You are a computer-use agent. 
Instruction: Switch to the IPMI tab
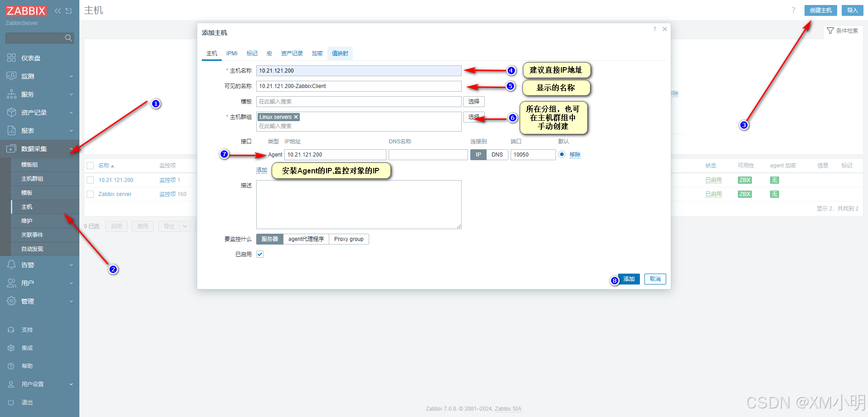point(232,54)
